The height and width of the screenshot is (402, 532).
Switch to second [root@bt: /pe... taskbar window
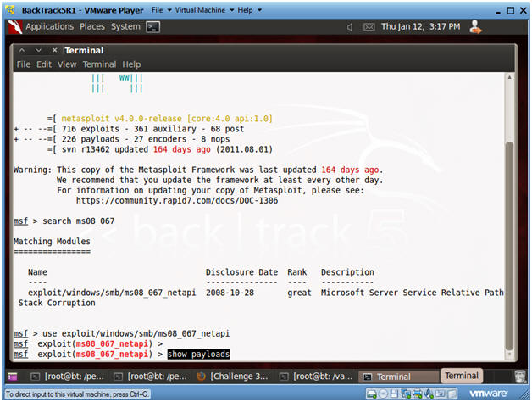point(150,377)
